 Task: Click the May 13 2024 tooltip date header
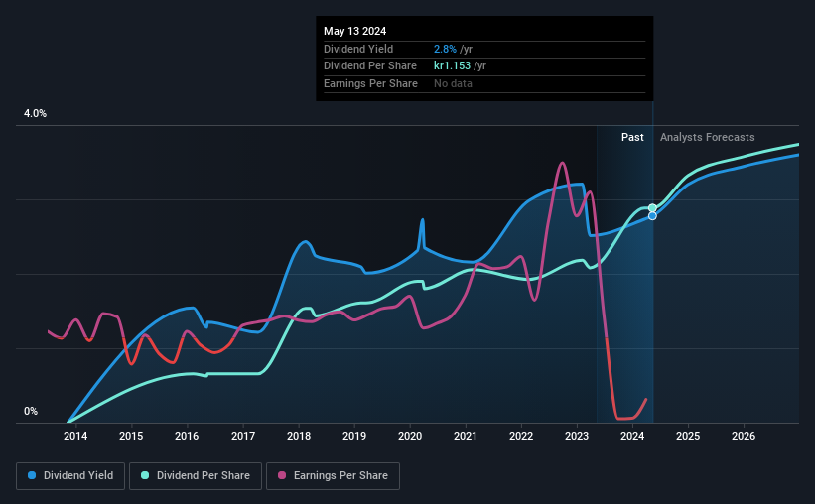coord(355,31)
